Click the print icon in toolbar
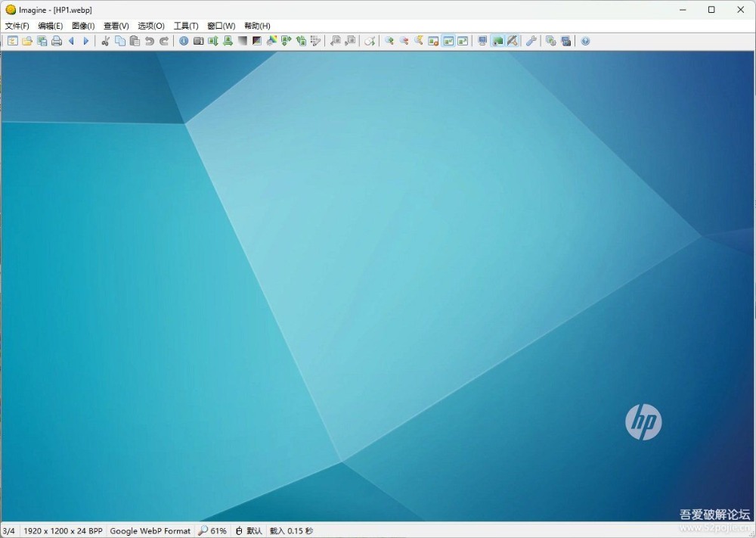The width and height of the screenshot is (756, 538). 57,41
